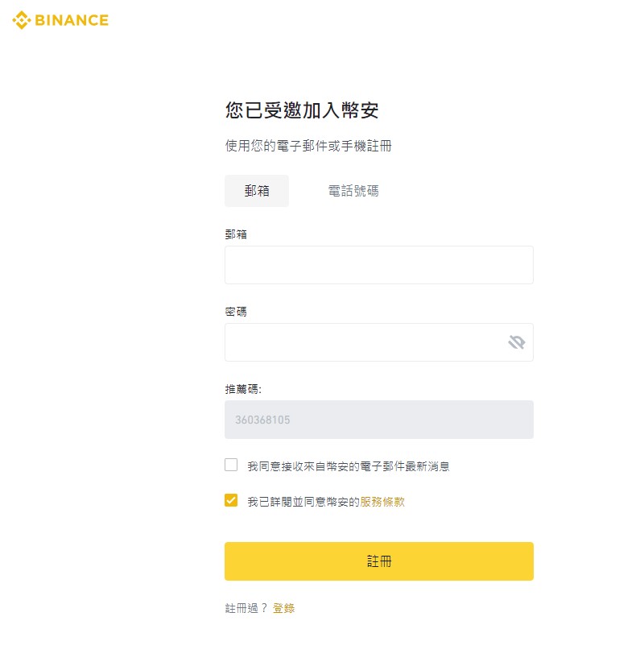644x658 pixels.
Task: Focus the 郵箱 email input field
Action: pos(379,265)
